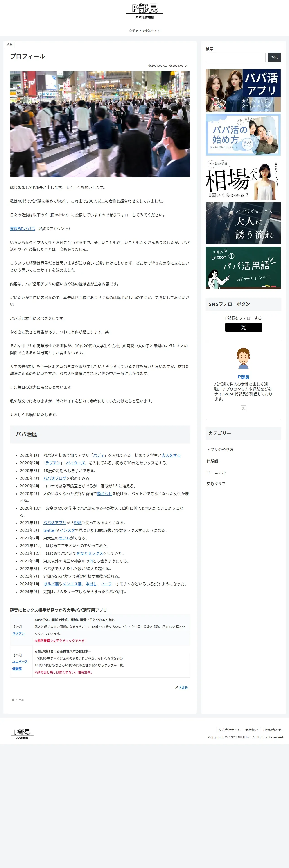The image size is (289, 868).
Task: Click the プロフィール page heading
Action: (27, 56)
